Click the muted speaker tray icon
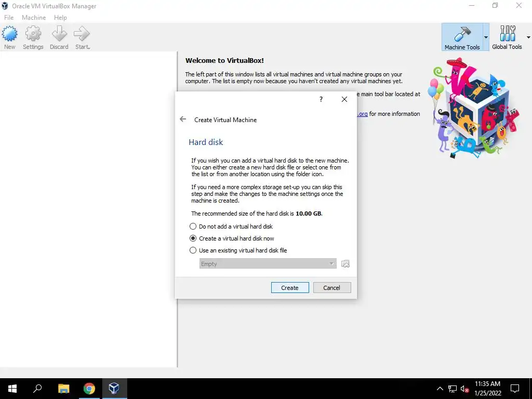The width and height of the screenshot is (532, 399). [464, 389]
